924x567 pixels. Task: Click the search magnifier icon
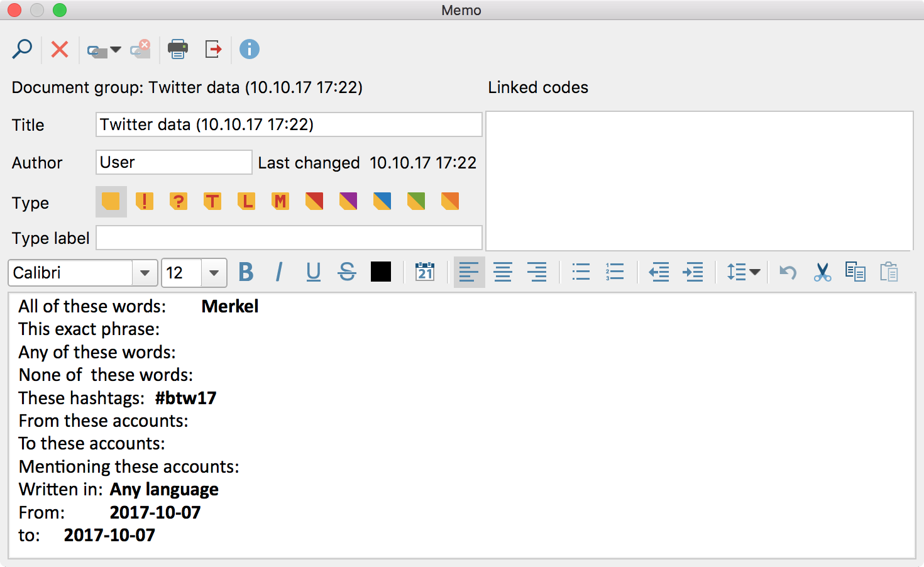click(22, 49)
